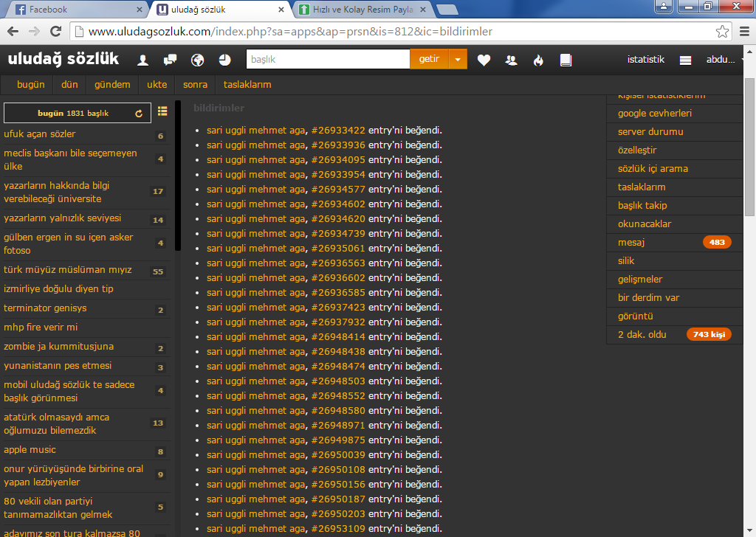Click the page vertical scrollbar thumb
The image size is (756, 537).
point(749,147)
